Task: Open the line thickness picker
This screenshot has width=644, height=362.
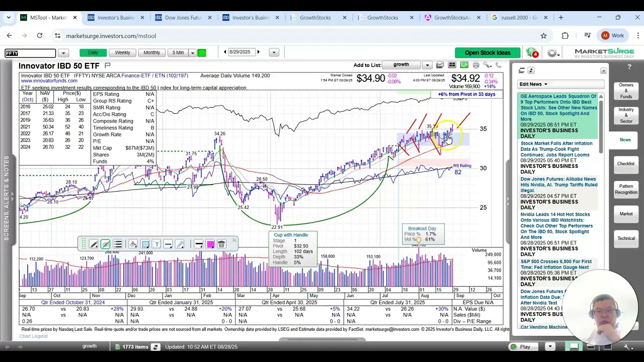Action: coord(198,244)
